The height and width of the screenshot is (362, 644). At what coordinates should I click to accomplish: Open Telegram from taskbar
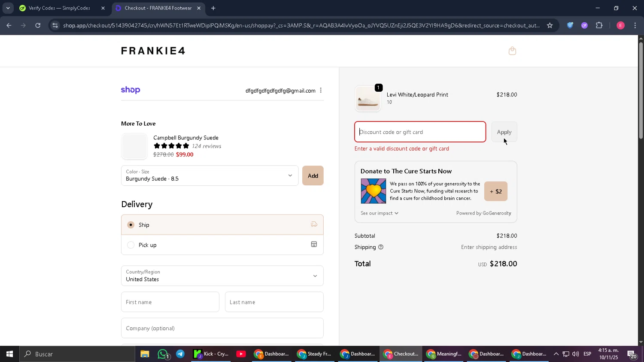click(180, 354)
